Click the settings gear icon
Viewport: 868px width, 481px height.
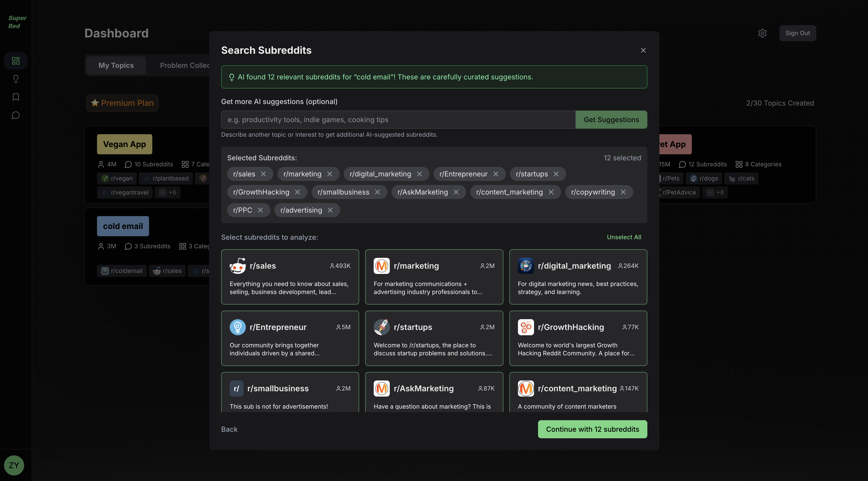tap(762, 33)
